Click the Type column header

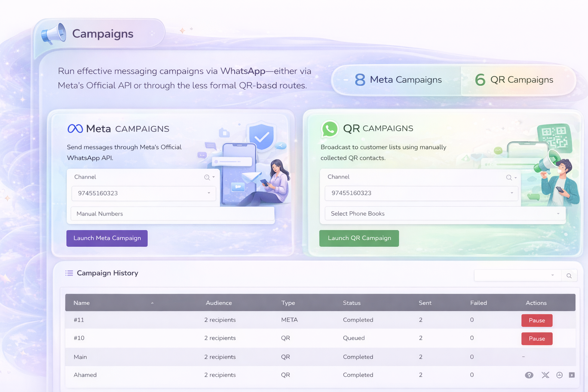pos(288,303)
